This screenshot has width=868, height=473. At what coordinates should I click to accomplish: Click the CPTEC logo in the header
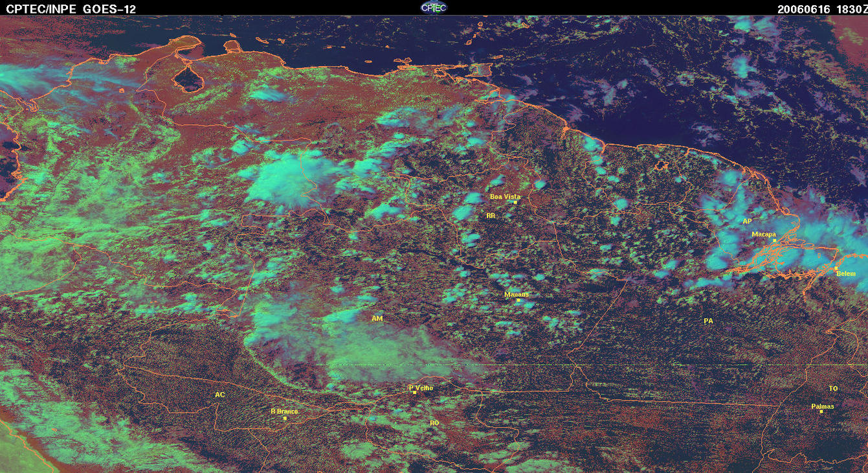point(433,7)
